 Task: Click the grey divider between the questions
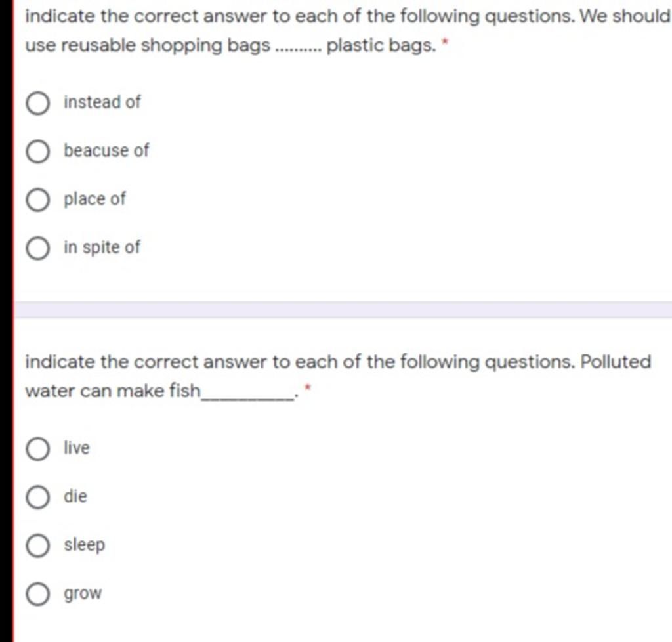coord(343,309)
